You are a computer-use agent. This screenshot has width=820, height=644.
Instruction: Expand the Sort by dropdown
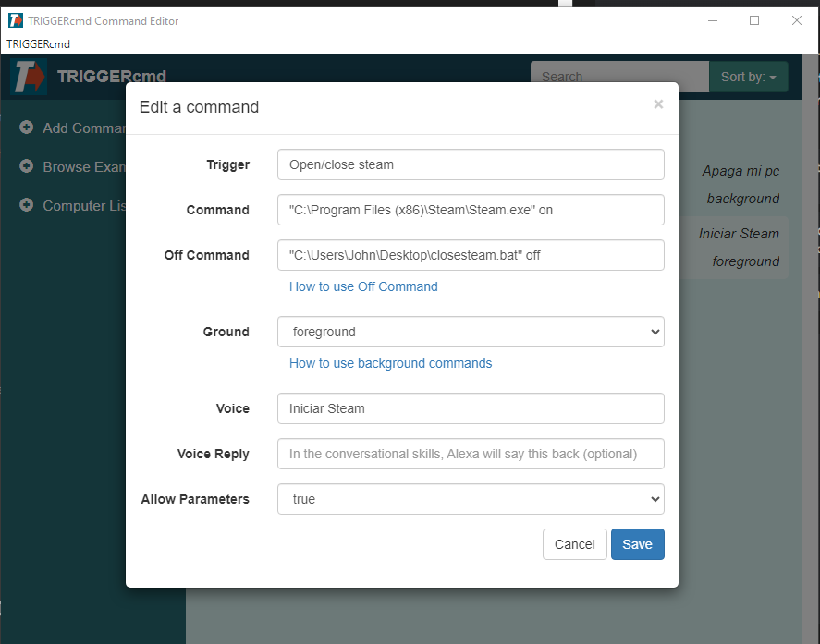pos(749,77)
